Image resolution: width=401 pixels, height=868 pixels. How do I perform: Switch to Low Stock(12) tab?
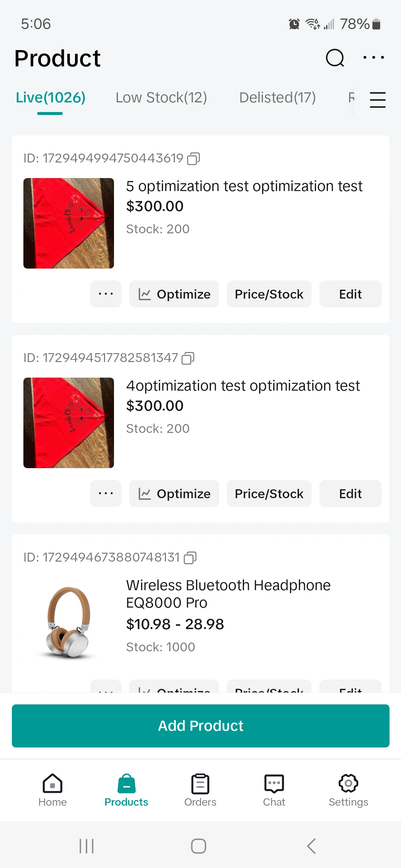click(161, 98)
